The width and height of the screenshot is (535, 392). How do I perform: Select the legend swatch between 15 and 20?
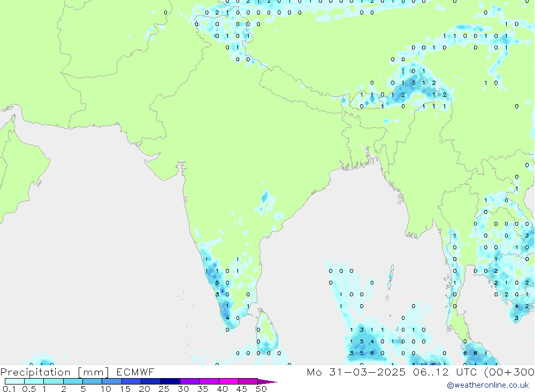click(132, 381)
